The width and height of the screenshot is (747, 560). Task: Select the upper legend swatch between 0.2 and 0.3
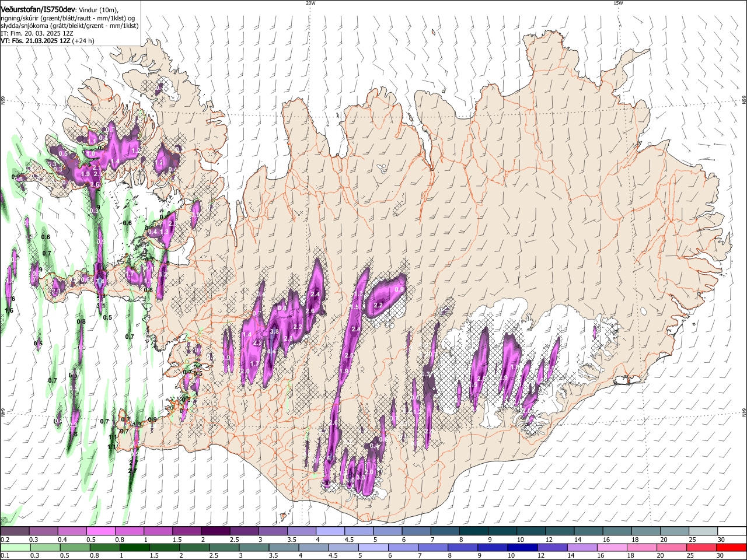(15, 531)
